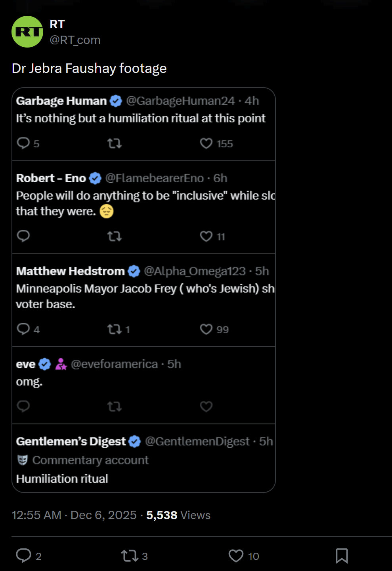Like Robert - Eno's post
This screenshot has width=392, height=571.
206,236
